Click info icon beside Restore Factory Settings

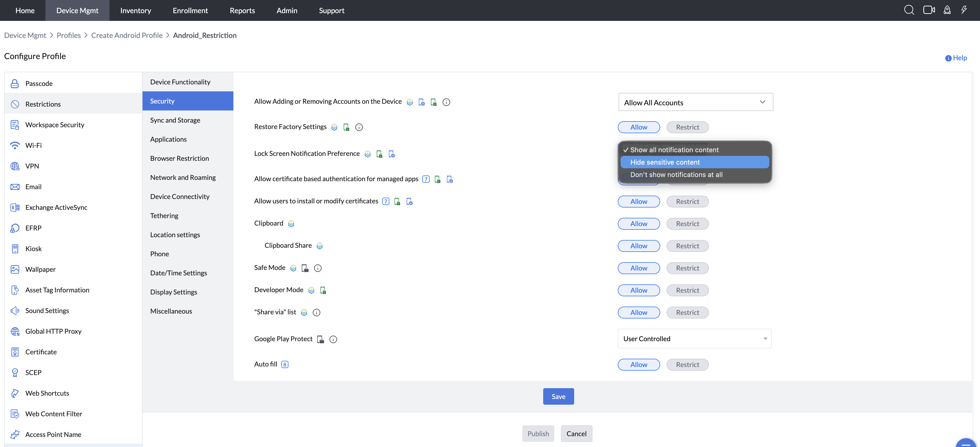coord(359,127)
